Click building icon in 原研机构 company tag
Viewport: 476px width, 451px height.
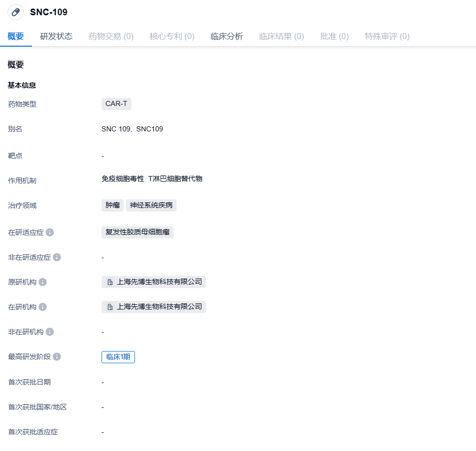[x=110, y=282]
